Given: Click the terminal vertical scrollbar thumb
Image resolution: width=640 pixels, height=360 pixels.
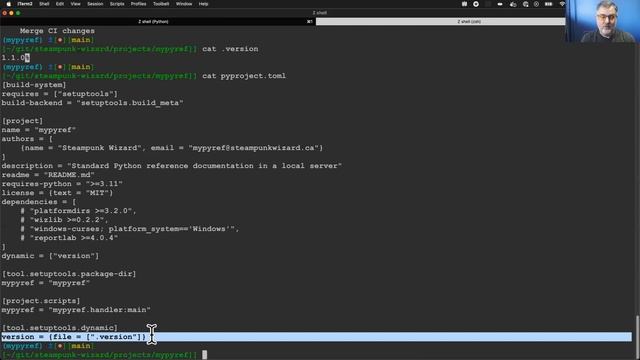Looking at the screenshot, I should (637, 337).
